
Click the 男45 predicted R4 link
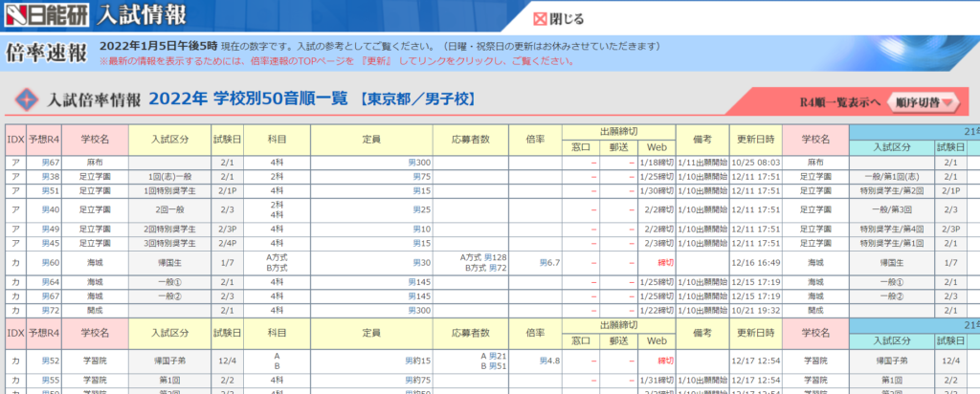click(51, 242)
